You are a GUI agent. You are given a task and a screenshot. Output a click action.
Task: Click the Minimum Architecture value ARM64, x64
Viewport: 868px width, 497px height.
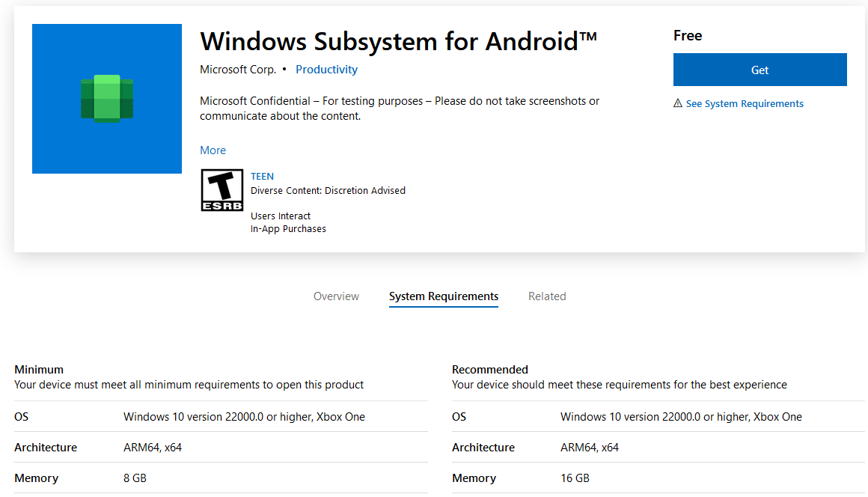click(x=152, y=447)
